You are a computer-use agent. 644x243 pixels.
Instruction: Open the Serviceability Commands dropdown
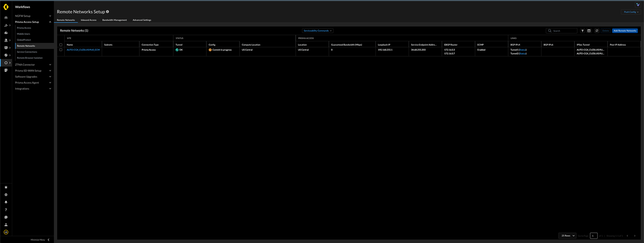(318, 31)
